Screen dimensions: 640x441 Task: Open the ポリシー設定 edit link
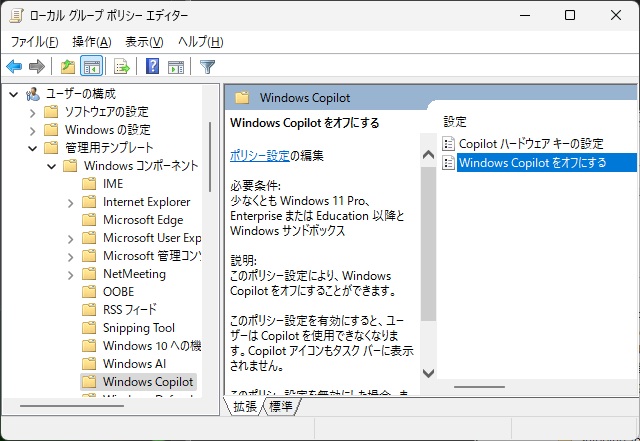pyautogui.click(x=260, y=155)
